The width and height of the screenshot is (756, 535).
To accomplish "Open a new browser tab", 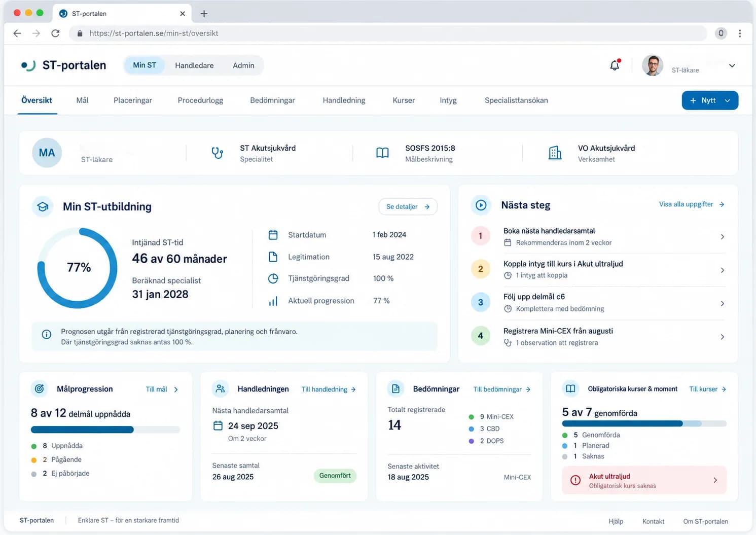I will pyautogui.click(x=204, y=14).
